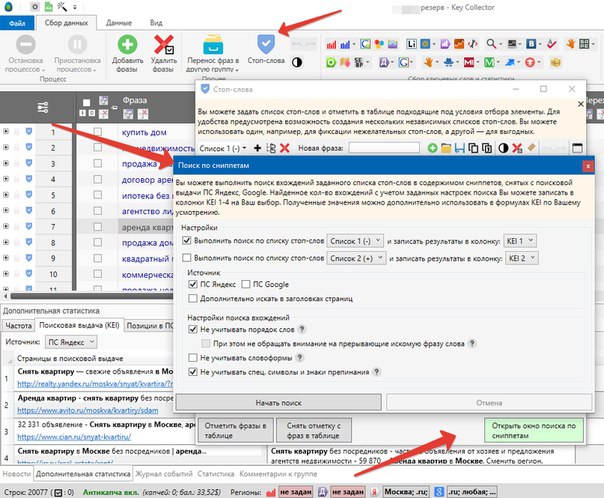Open 'Список 2 (+)' dropdown

pyautogui.click(x=356, y=258)
